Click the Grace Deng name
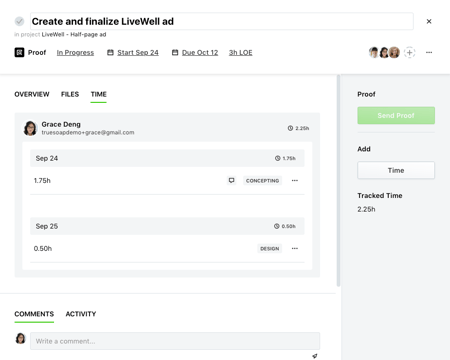The width and height of the screenshot is (450, 360). coord(61,124)
